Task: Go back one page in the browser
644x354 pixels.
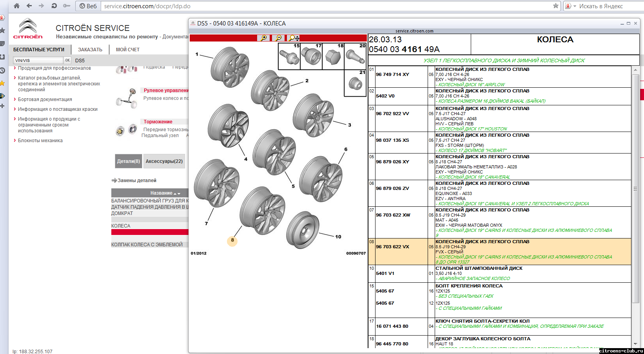Action: (29, 6)
